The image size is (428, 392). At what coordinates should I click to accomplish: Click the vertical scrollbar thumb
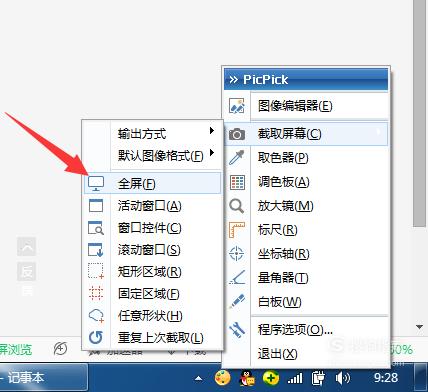tap(420, 113)
